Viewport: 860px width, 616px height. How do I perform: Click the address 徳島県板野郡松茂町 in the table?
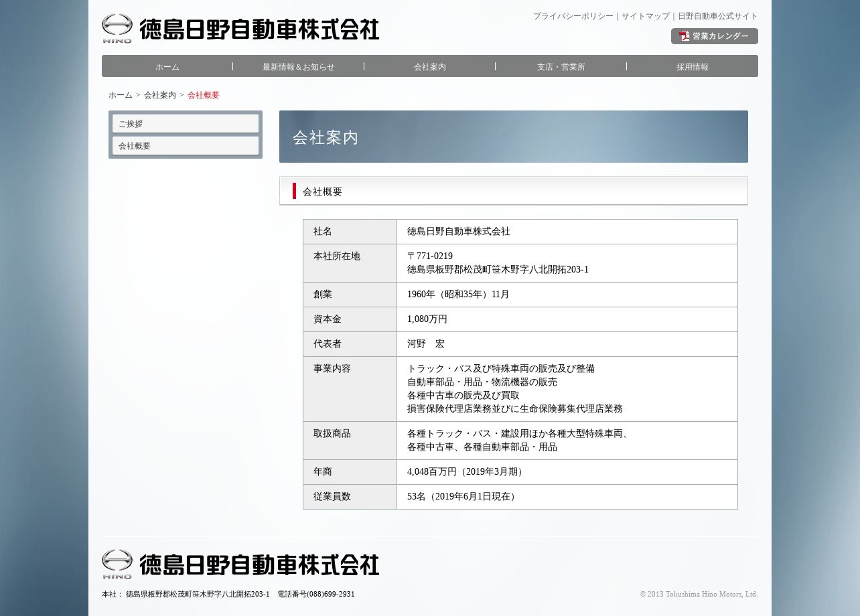(x=498, y=270)
